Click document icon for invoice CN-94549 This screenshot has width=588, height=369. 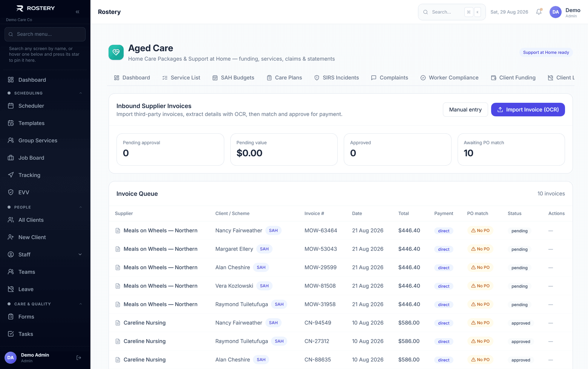(118, 323)
